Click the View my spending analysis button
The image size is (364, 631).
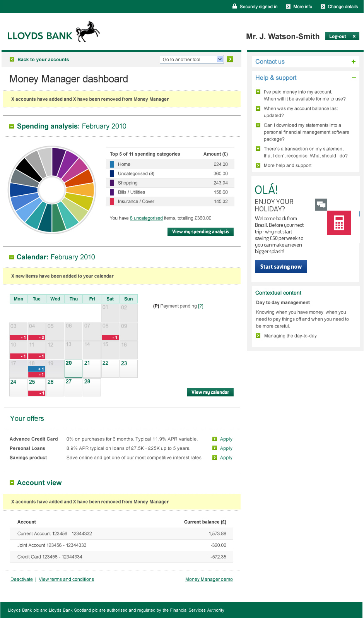click(x=200, y=231)
